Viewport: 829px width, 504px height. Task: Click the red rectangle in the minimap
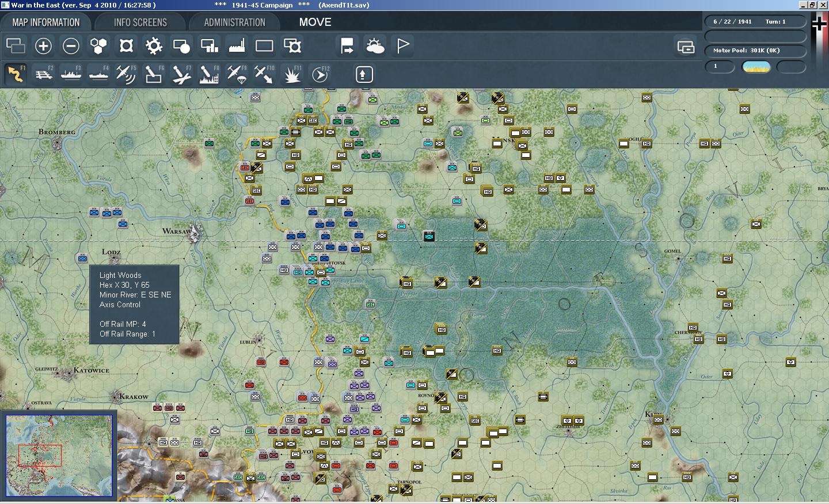[40, 455]
